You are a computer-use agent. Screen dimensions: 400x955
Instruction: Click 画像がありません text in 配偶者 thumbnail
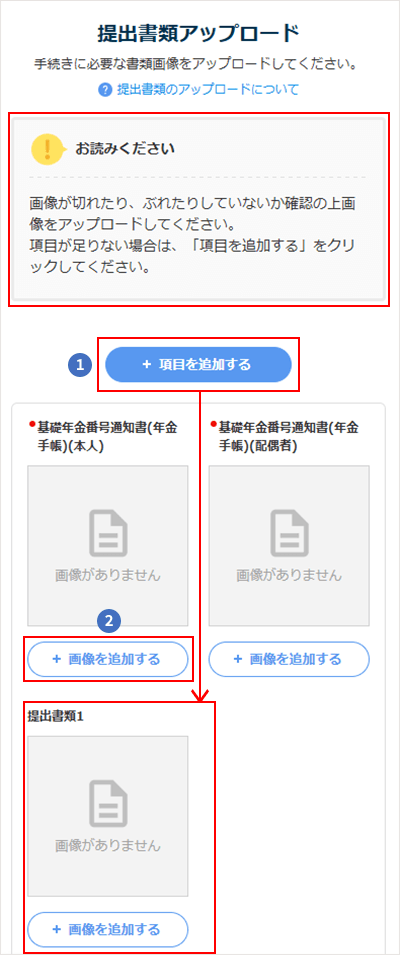coord(289,575)
